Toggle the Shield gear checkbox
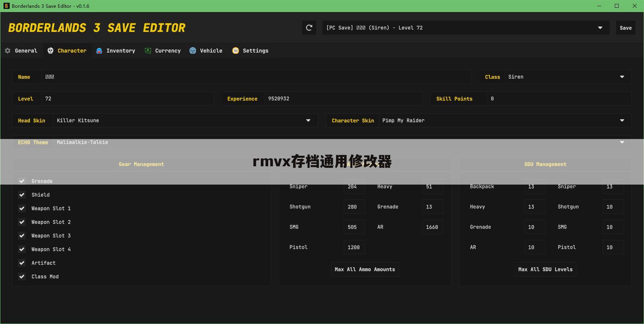The image size is (644, 324). 22,195
